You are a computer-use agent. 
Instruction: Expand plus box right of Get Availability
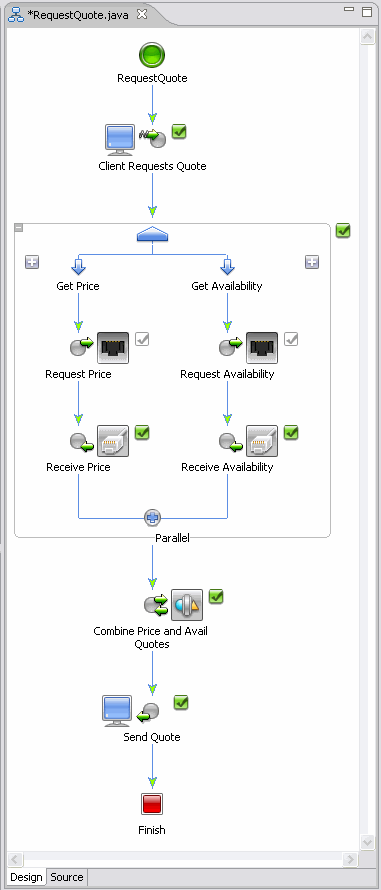312,262
